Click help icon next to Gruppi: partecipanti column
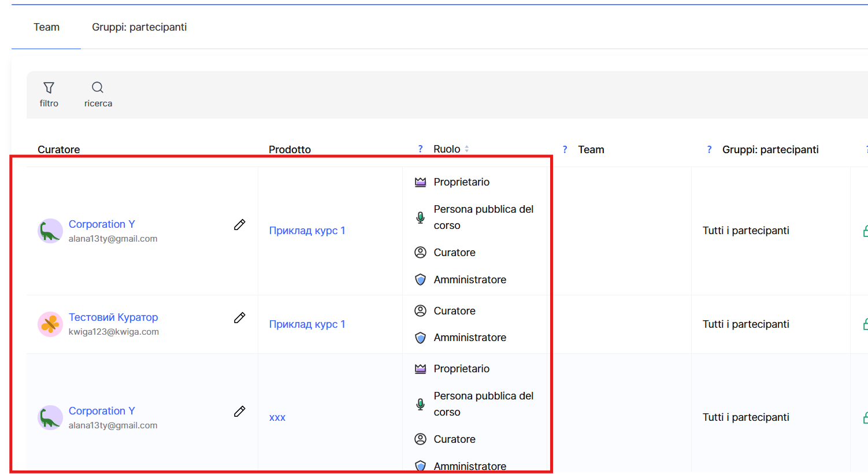This screenshot has height=474, width=868. [709, 150]
